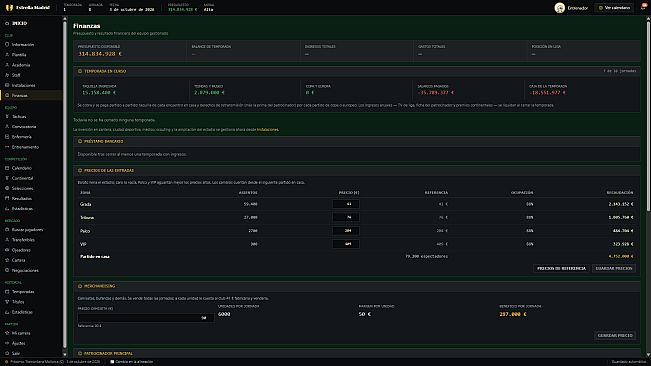Click the Patrocinador principal header icon
The width and height of the screenshot is (651, 366).
(80, 354)
